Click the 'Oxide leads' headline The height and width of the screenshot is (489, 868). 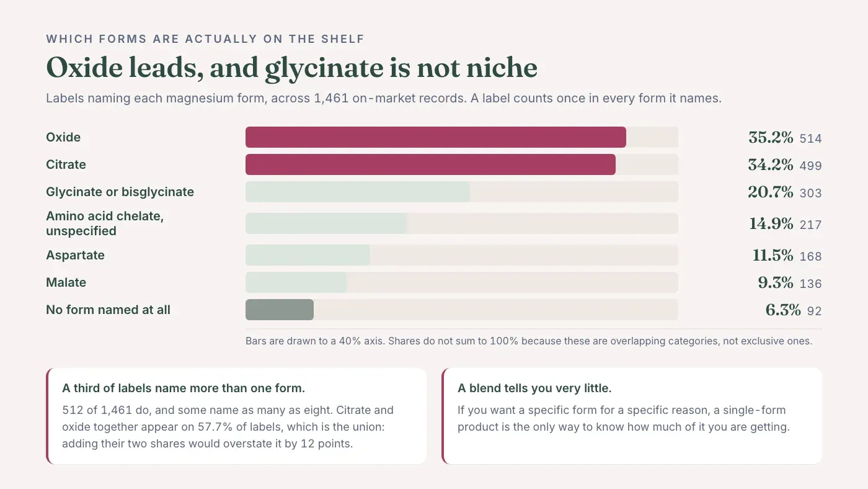click(291, 68)
